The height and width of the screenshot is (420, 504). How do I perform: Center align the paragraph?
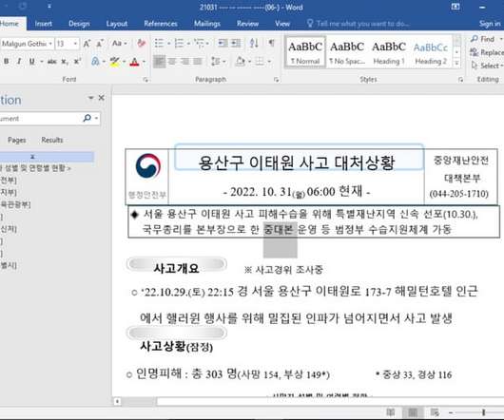click(x=172, y=61)
